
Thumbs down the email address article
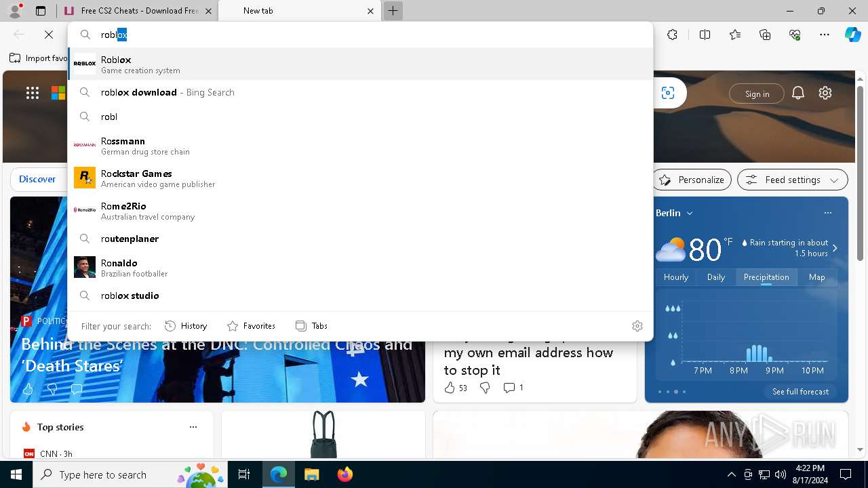coord(485,388)
